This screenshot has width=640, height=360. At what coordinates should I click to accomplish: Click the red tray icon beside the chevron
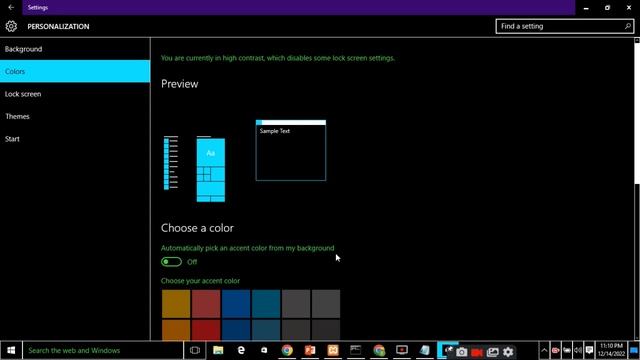tap(556, 350)
